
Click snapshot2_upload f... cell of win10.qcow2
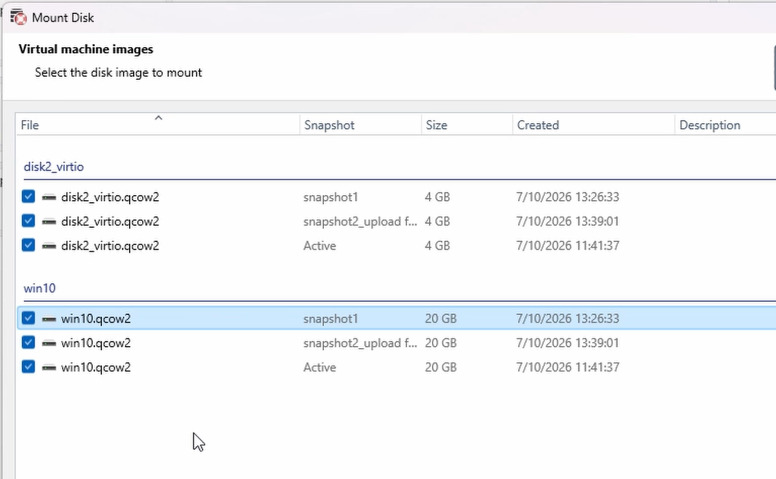click(360, 343)
